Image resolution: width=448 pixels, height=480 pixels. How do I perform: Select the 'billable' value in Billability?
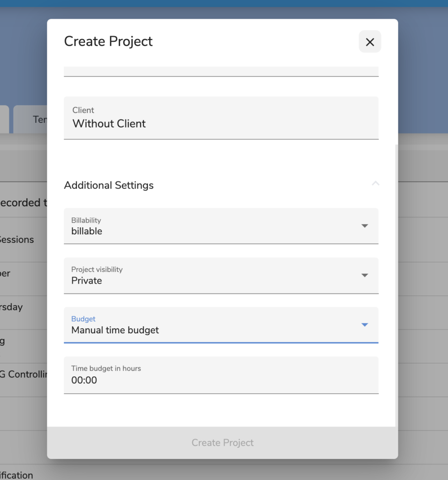coord(87,231)
